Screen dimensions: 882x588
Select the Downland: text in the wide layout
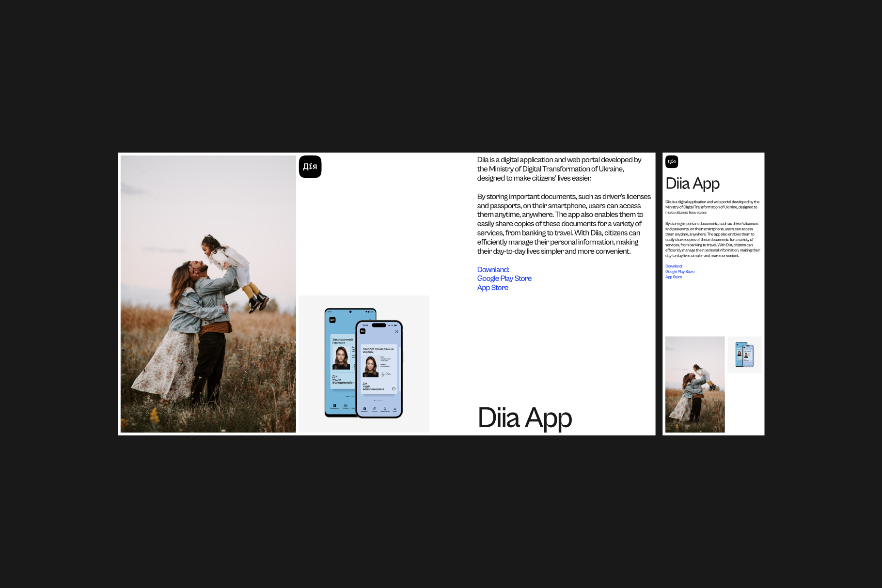[x=493, y=270]
